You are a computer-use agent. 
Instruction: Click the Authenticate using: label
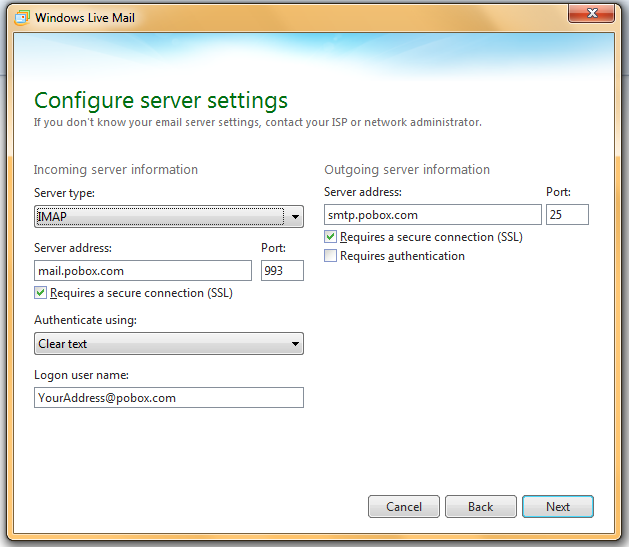(x=85, y=320)
